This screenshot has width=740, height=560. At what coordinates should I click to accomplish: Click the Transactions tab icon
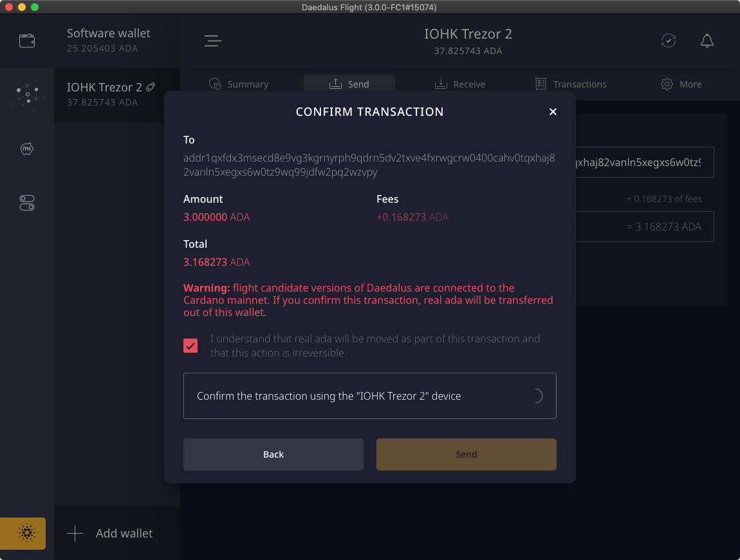pyautogui.click(x=541, y=84)
